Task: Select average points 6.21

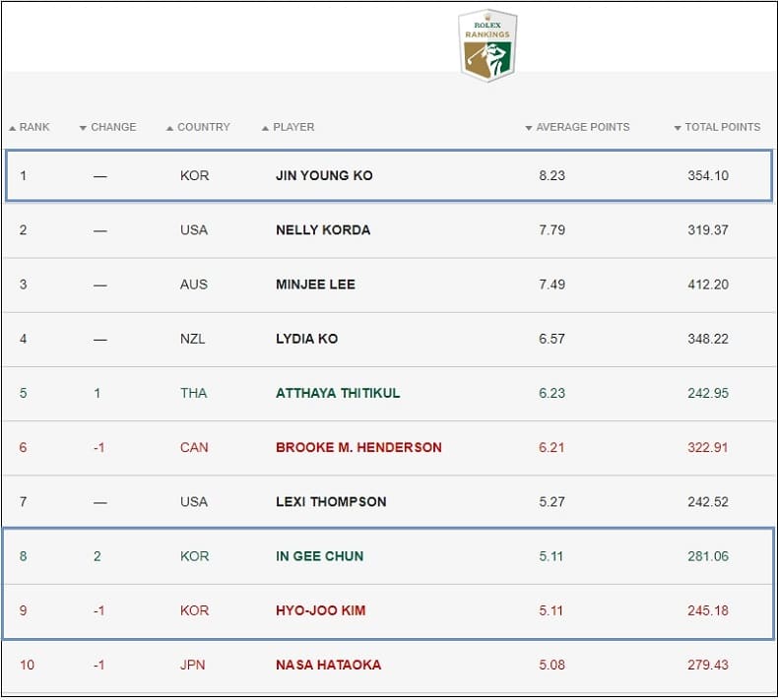Action: [551, 448]
